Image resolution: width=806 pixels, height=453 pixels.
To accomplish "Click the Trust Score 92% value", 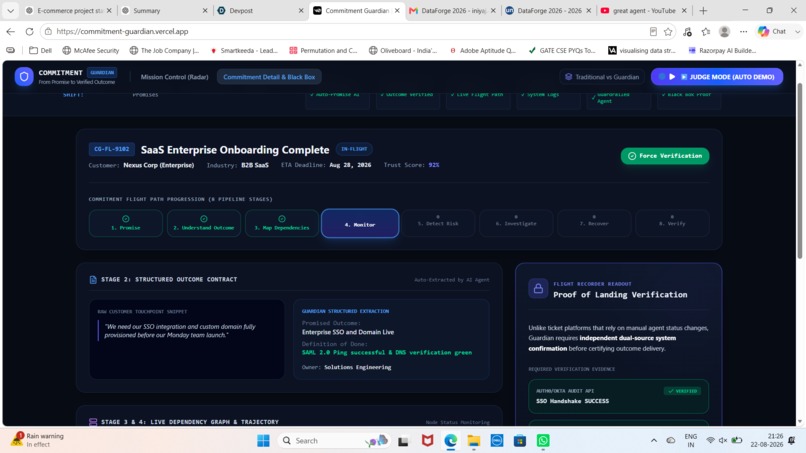I will pyautogui.click(x=434, y=165).
